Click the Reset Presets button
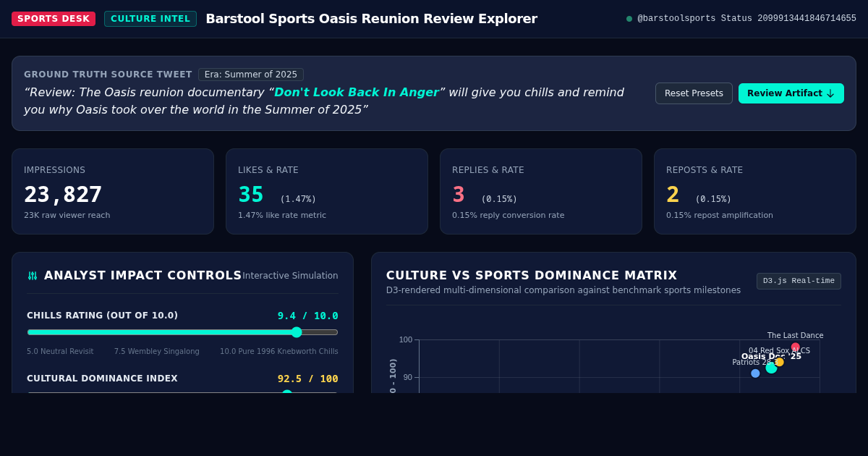This screenshot has width=868, height=456. pos(694,93)
